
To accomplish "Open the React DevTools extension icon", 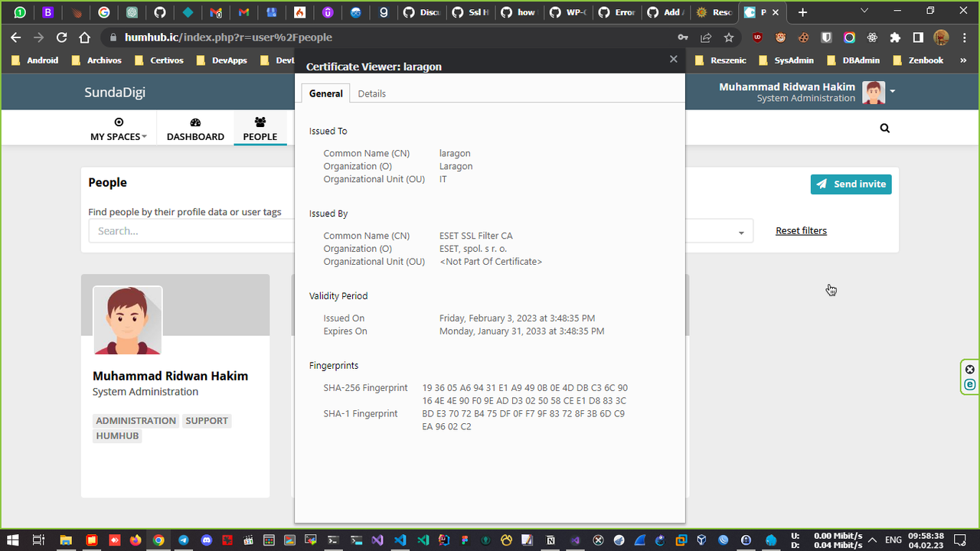I will [x=872, y=37].
